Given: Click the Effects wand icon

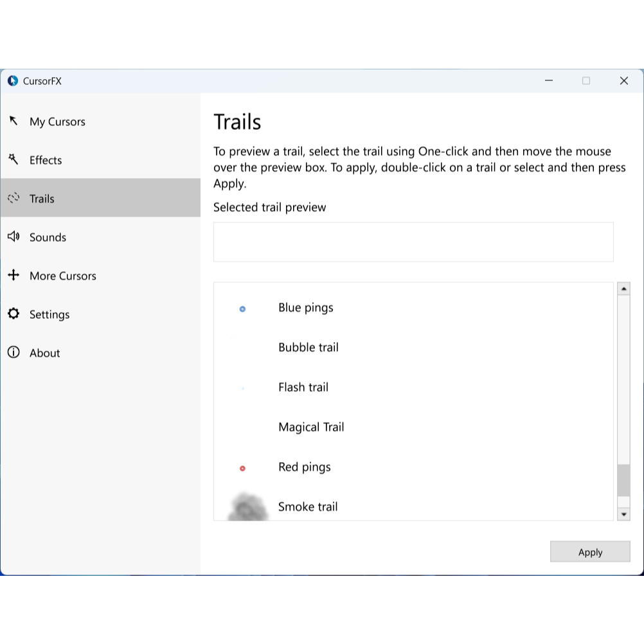Looking at the screenshot, I should (13, 159).
